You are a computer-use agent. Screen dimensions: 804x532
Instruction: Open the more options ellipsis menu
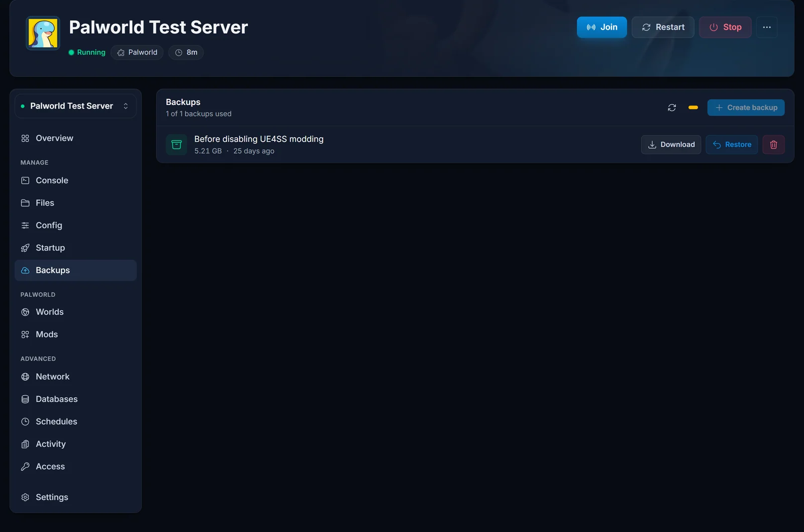pos(767,27)
